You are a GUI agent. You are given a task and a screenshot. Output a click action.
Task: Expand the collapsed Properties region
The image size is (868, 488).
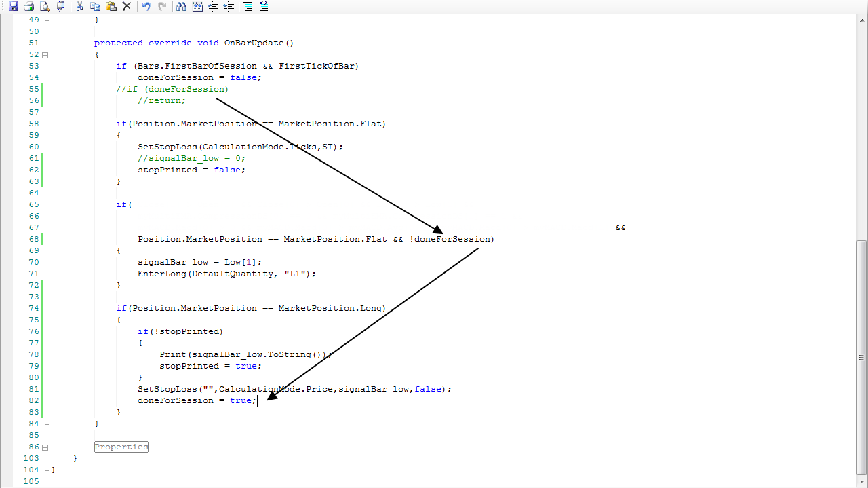[x=45, y=447]
